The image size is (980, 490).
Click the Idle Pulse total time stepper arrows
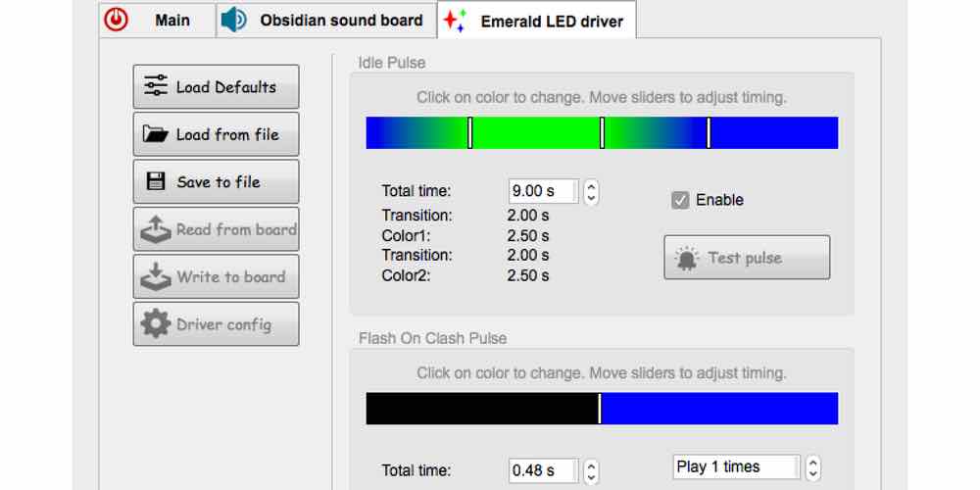(x=591, y=191)
